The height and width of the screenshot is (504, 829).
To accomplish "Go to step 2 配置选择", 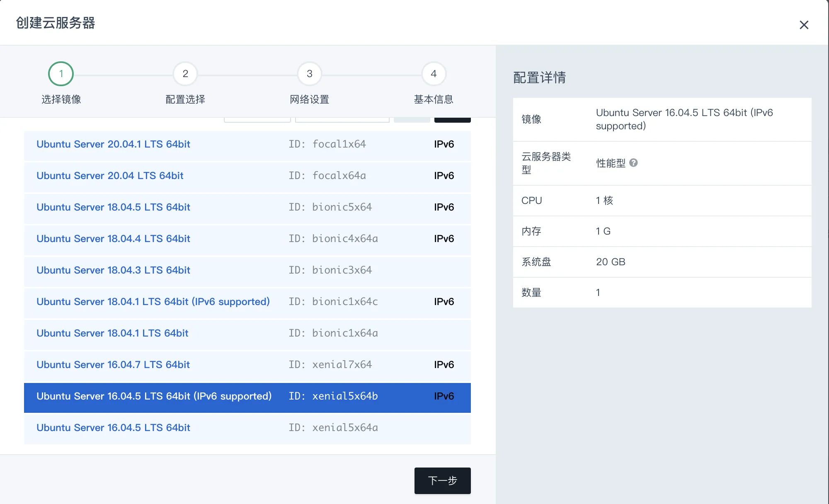I will coord(185,74).
